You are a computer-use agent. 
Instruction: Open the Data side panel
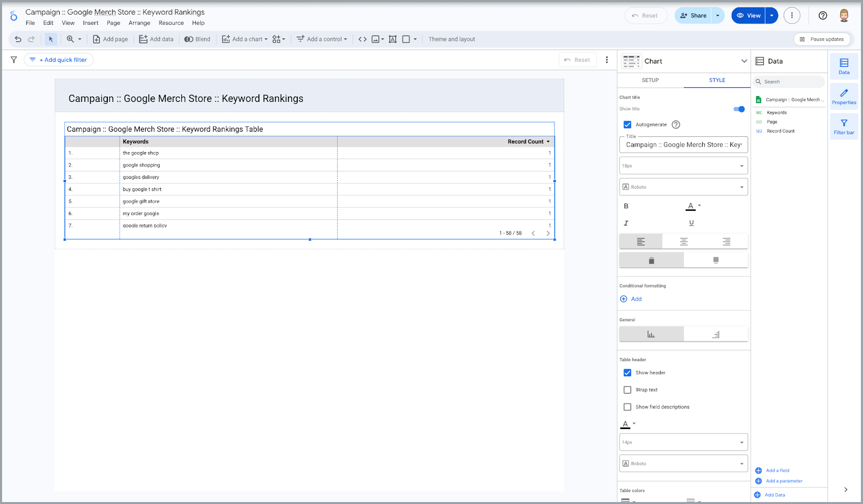[844, 66]
